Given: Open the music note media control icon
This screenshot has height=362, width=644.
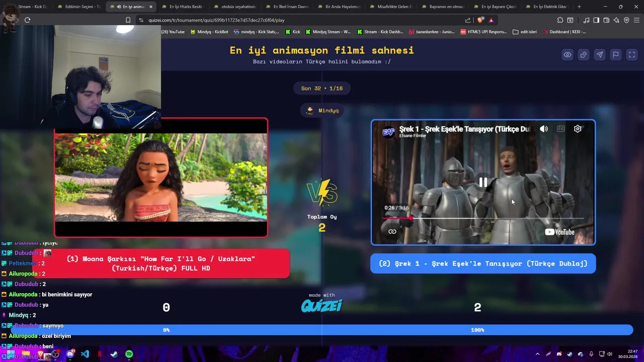Looking at the screenshot, I should (586, 20).
